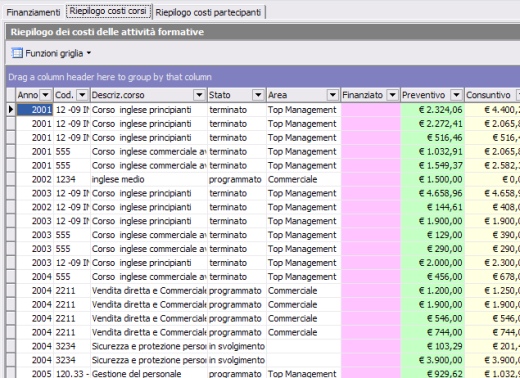
Task: Click the Preventivo value € 1.200,00
Action: [x=433, y=291]
